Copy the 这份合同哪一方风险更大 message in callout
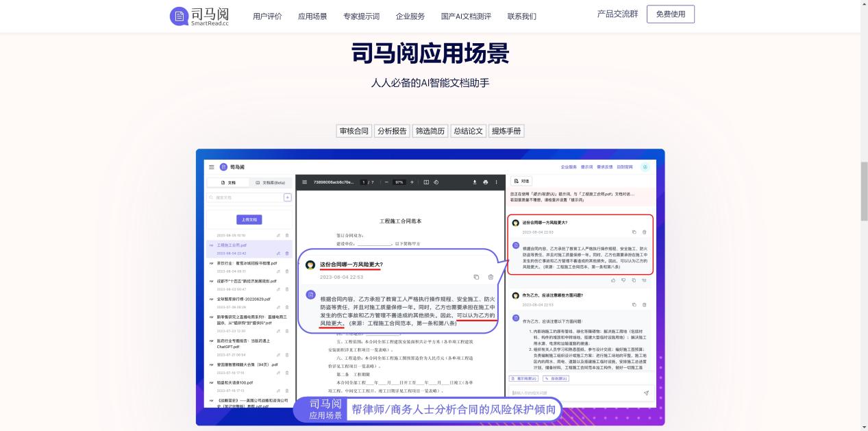868x431 pixels. click(476, 277)
